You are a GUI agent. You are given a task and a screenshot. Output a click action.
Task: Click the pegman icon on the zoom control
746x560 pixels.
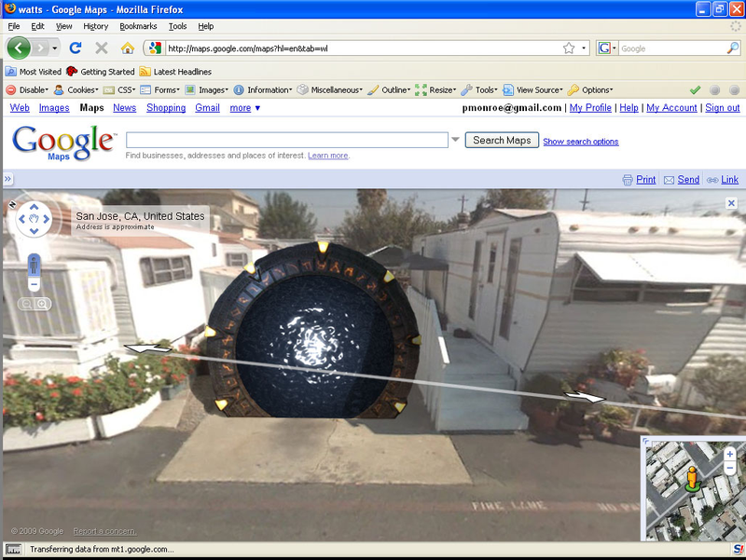coord(34,265)
